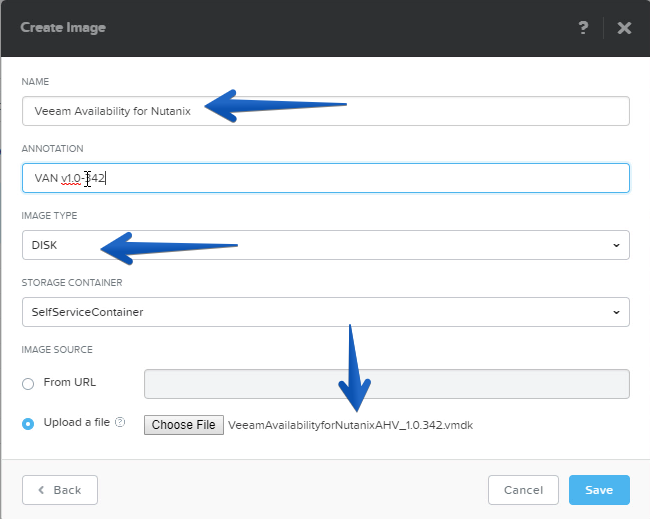The height and width of the screenshot is (519, 650).
Task: Close the Create Image dialog
Action: [624, 28]
